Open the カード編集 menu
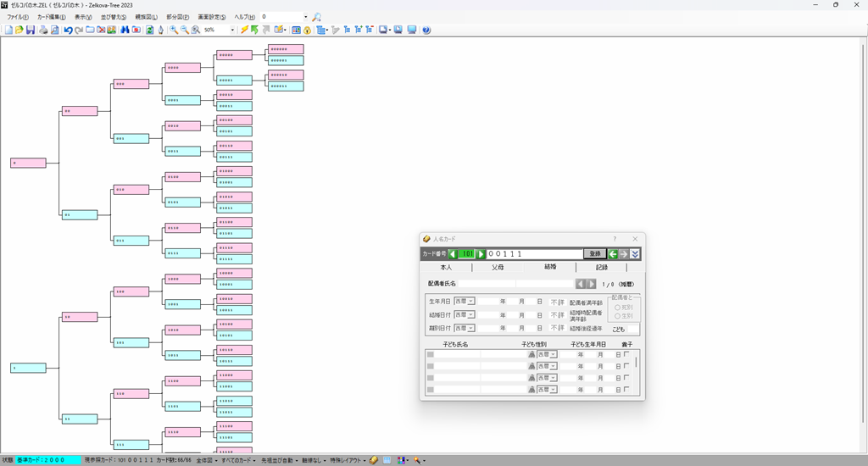This screenshot has height=466, width=868. [x=51, y=17]
